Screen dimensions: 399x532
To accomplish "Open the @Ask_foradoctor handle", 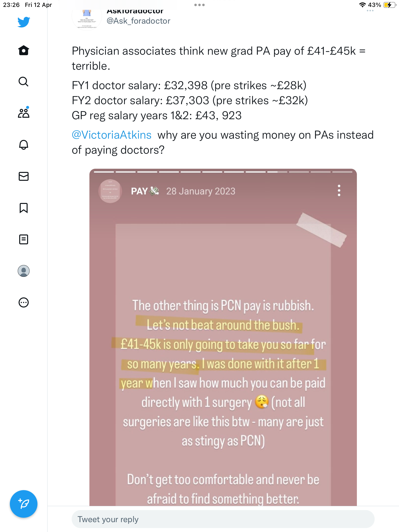I will [138, 21].
